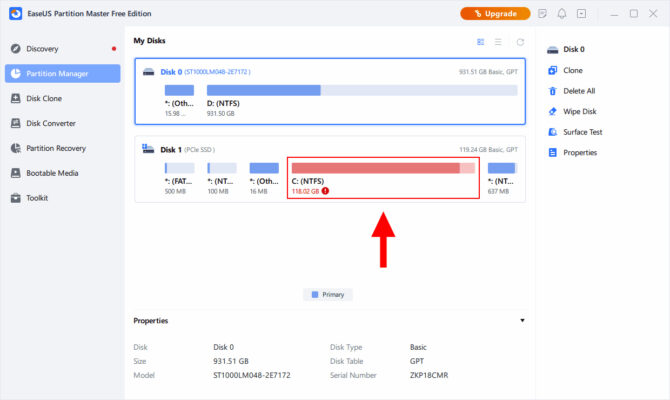
Task: Click the orange Upgrade button
Action: [x=495, y=14]
